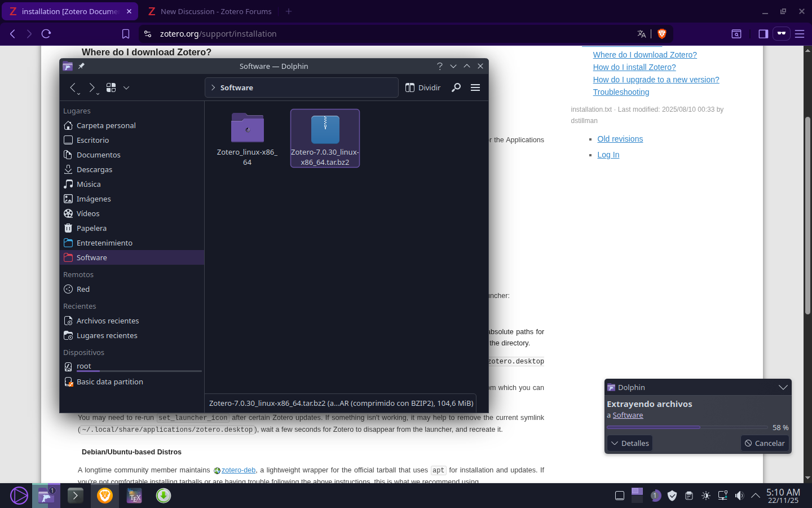Expand Detalles in extraction notification
Viewport: 812px width, 508px height.
coord(630,443)
